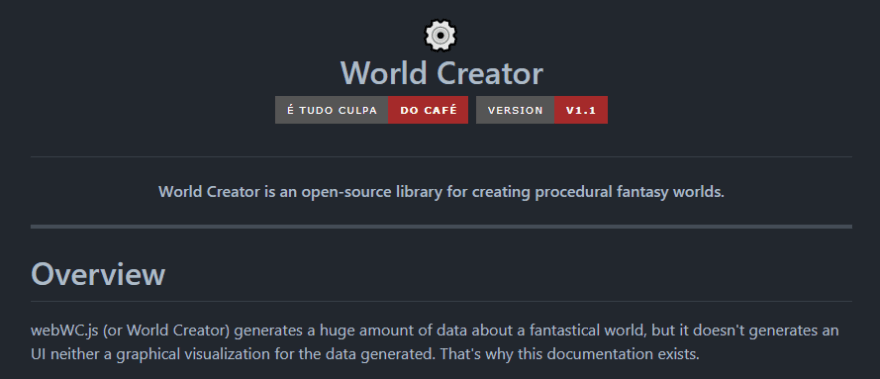Click the World Creator title heading
Viewport: 880px width, 379px height.
441,73
